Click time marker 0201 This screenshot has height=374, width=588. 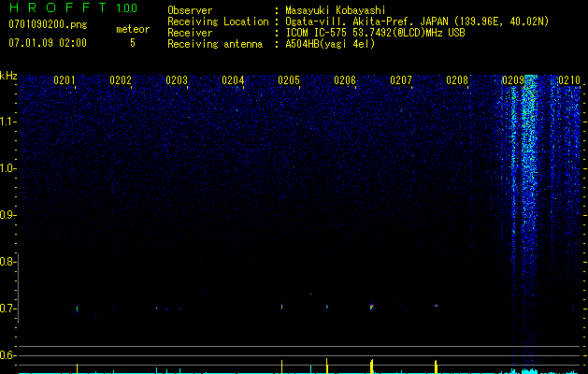tap(65, 80)
